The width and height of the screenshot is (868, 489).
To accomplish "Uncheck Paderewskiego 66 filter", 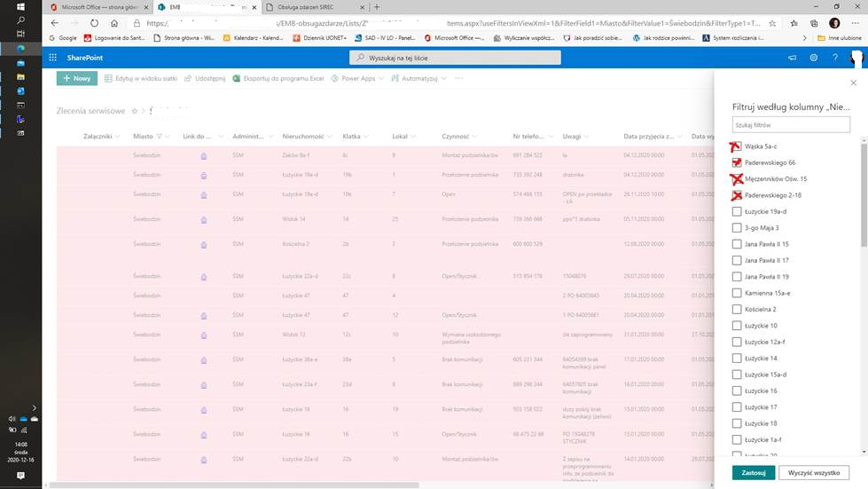I will pyautogui.click(x=736, y=162).
